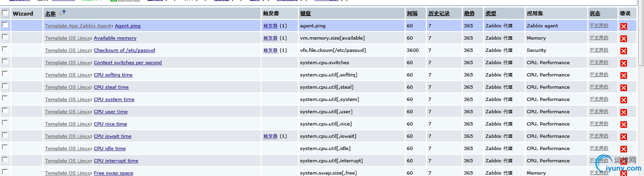
Task: Open the 触发器 link for Available memory
Action: [x=271, y=38]
